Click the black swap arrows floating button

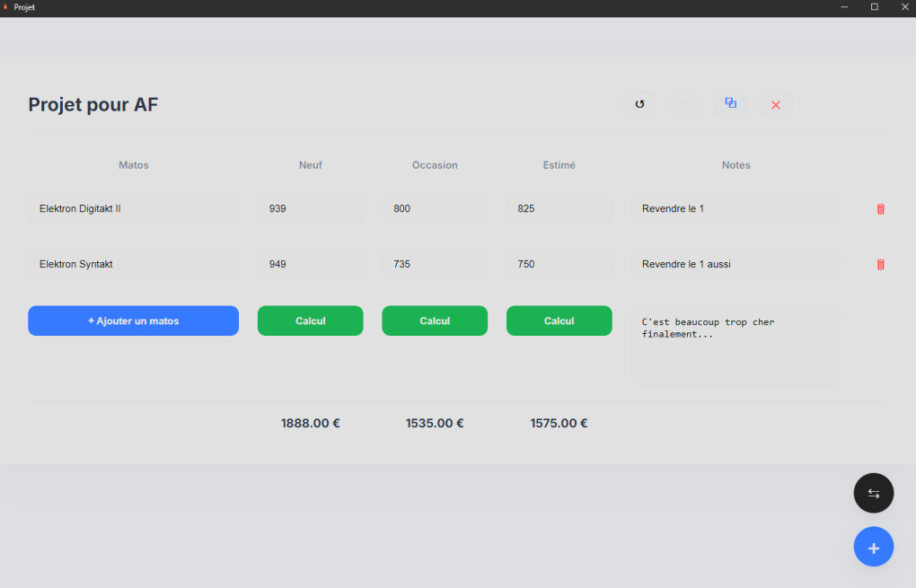tap(874, 493)
